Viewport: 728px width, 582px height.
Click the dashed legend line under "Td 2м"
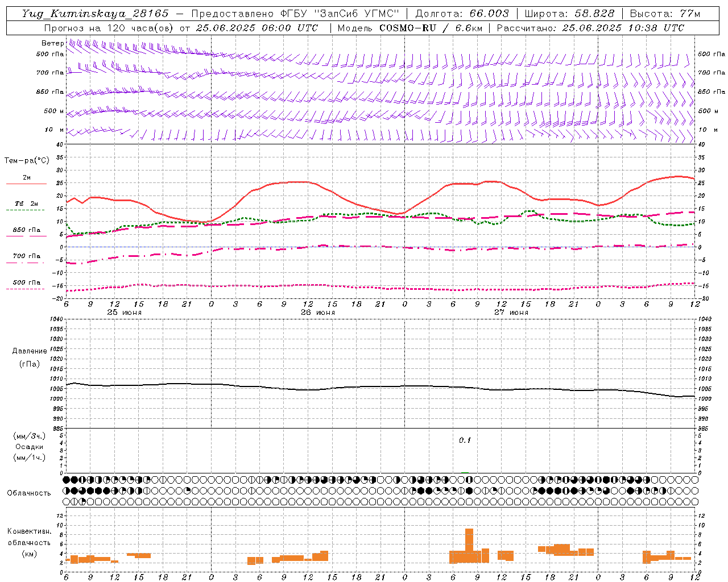click(26, 210)
